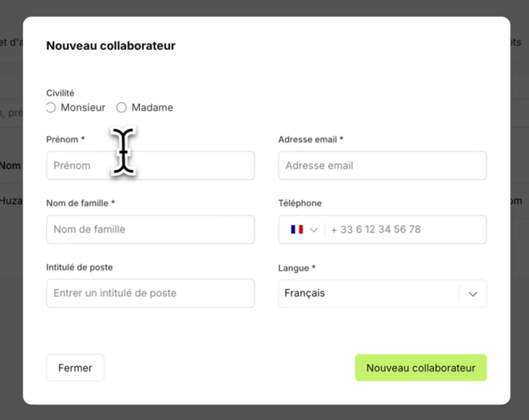529x420 pixels.
Task: Submit with green Nouveau collaborateur button
Action: tap(421, 368)
